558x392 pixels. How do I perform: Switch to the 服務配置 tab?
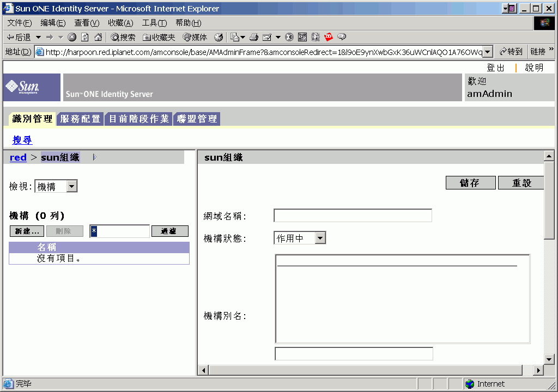tap(81, 119)
